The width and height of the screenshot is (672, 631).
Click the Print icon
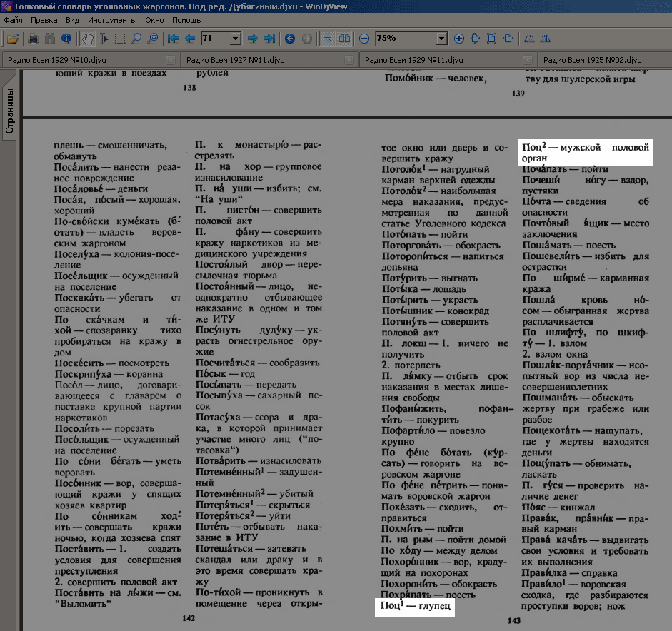(34, 39)
